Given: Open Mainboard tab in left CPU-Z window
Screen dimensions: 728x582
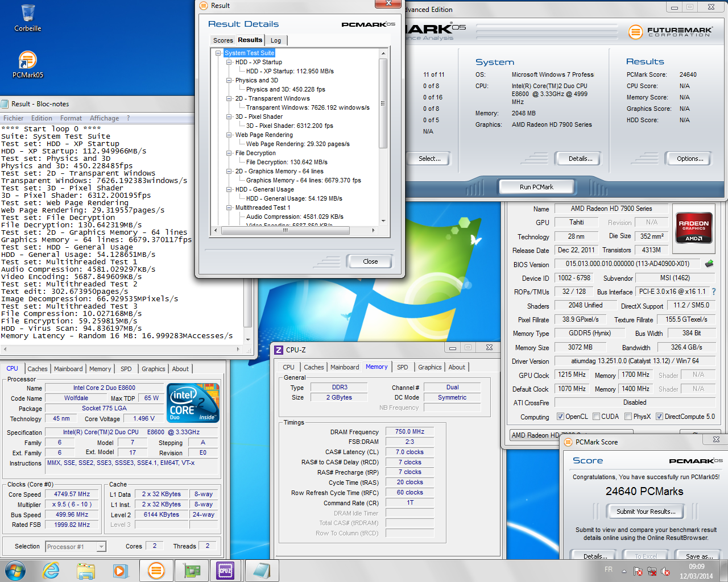Looking at the screenshot, I should tap(68, 369).
